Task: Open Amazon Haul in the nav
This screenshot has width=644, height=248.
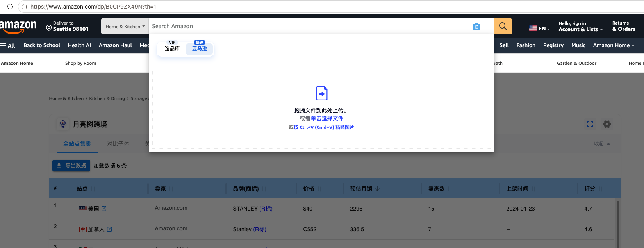Action: 115,45
